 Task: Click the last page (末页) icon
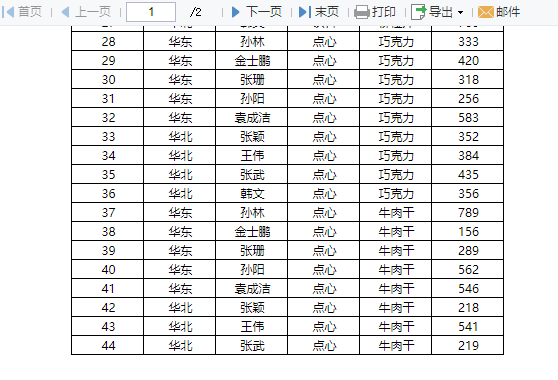coord(305,12)
